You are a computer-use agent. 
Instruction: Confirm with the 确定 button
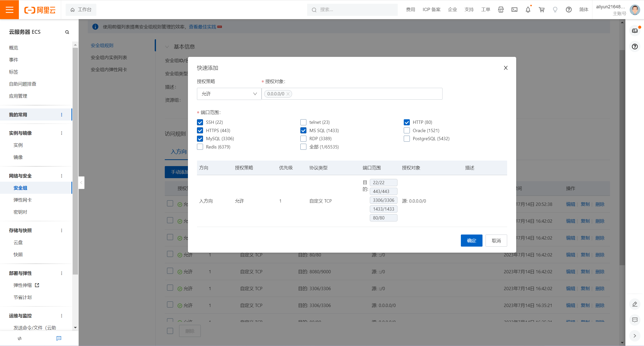[x=471, y=241]
